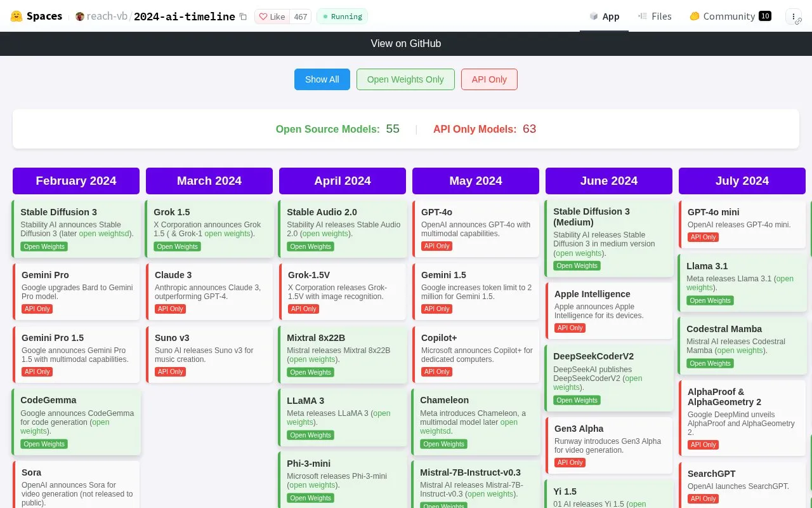Select the Suno v3 card title
812x508 pixels.
[172, 338]
